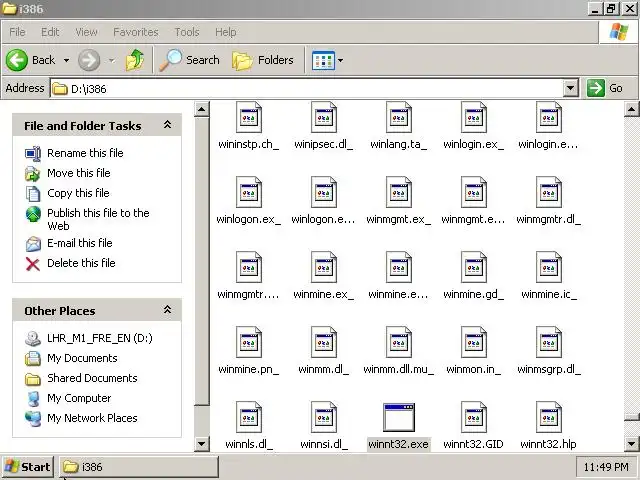Viewport: 640px width, 480px height.
Task: Select the winmm.dl_ file icon
Action: coord(324,342)
